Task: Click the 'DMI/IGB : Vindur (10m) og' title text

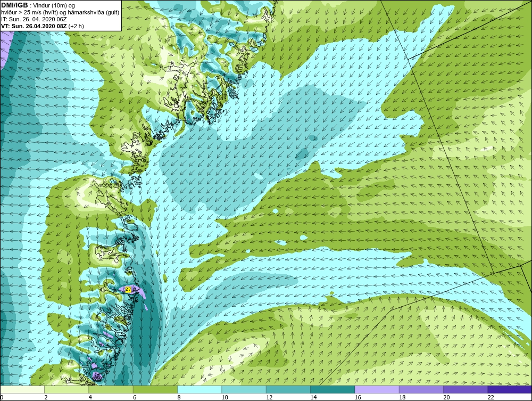Action: pos(38,5)
